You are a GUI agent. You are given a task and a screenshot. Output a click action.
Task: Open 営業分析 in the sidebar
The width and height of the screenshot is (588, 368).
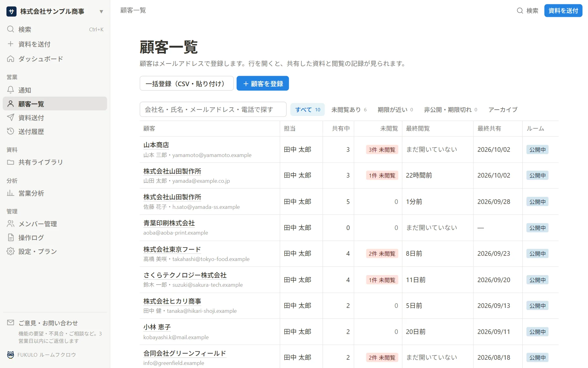click(x=55, y=193)
